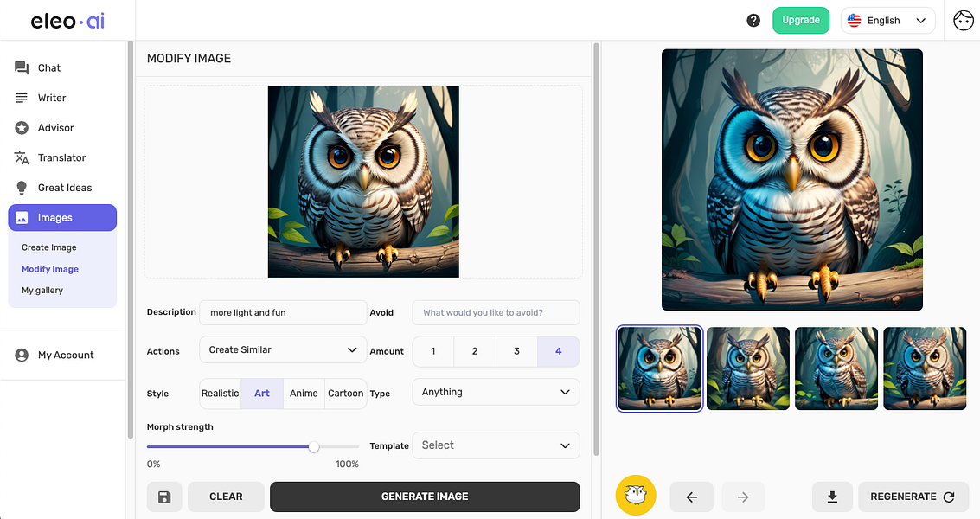This screenshot has height=519, width=980.
Task: Click the Description field with 'more light and fun'
Action: click(x=283, y=312)
